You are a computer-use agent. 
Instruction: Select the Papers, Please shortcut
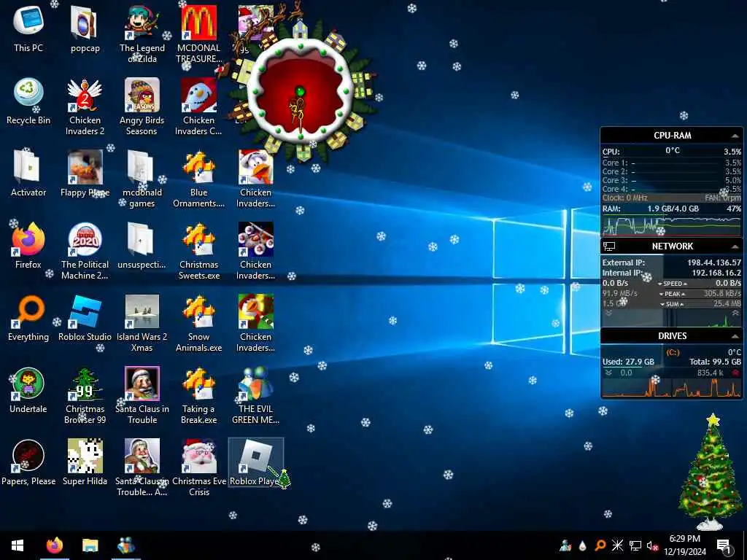[28, 463]
